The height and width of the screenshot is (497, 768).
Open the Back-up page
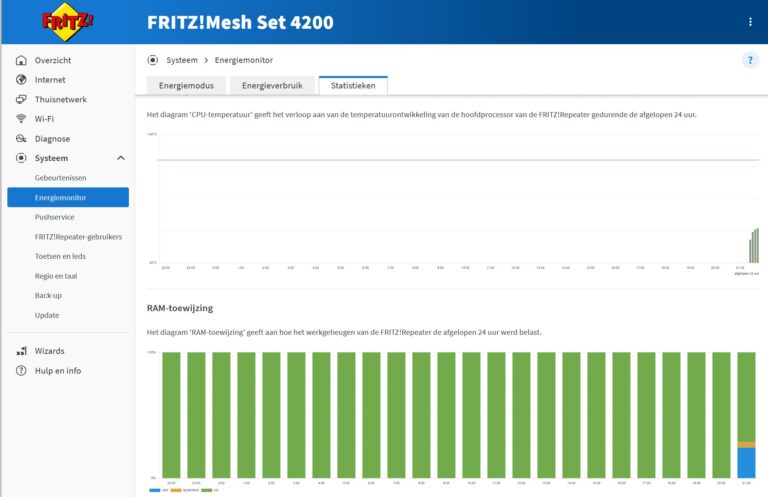[48, 296]
